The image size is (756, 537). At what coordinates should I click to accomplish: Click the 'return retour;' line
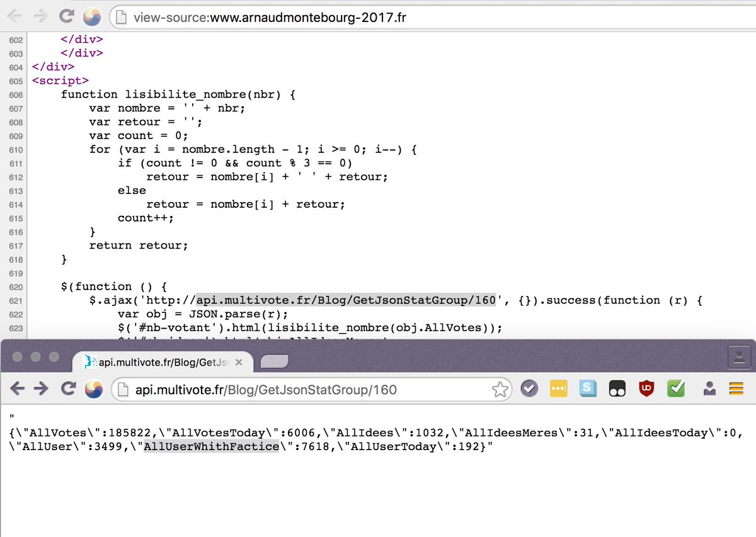click(139, 246)
